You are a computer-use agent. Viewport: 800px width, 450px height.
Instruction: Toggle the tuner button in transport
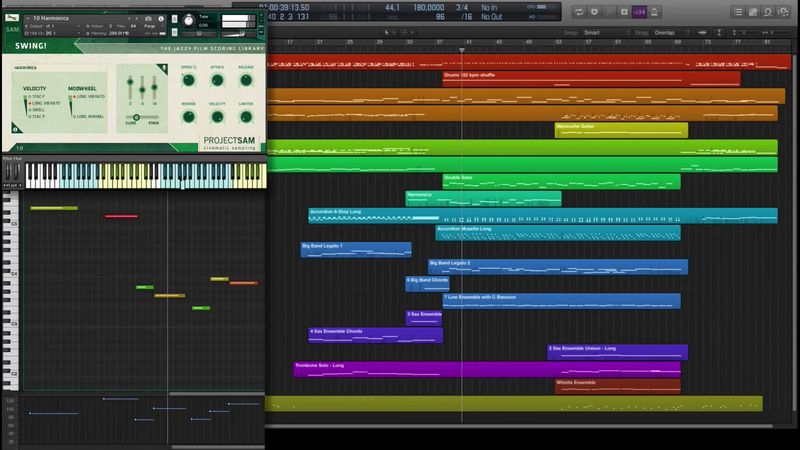click(x=609, y=12)
